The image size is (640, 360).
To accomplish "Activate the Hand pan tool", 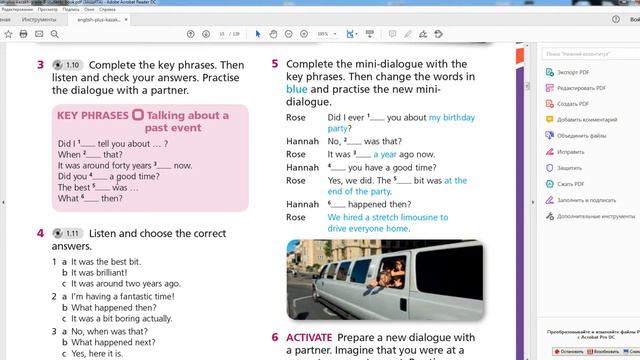I will [x=273, y=34].
